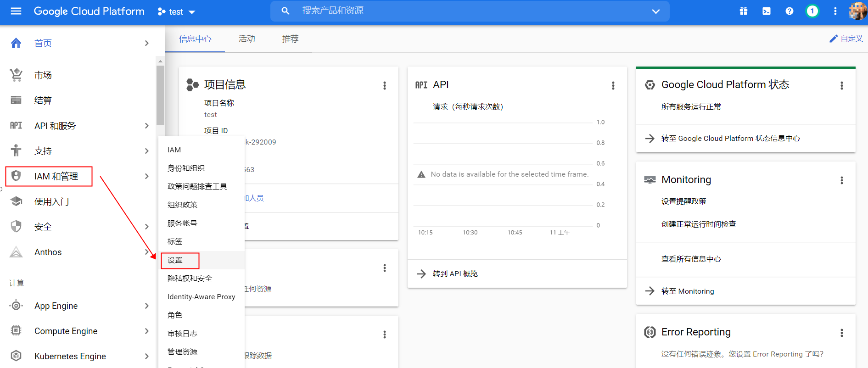Click the Kubernetes Engine hexagon icon

[x=16, y=356]
